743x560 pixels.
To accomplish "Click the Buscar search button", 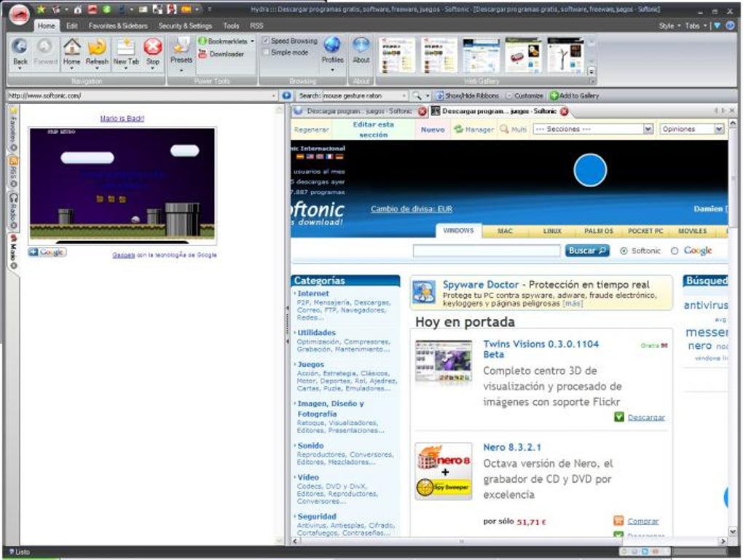I will (x=587, y=251).
